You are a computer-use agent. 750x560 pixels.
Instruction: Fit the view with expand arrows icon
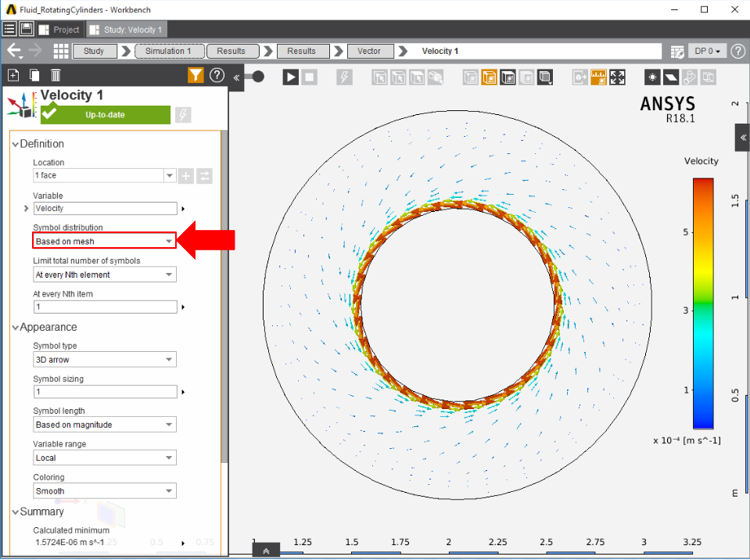tap(617, 77)
